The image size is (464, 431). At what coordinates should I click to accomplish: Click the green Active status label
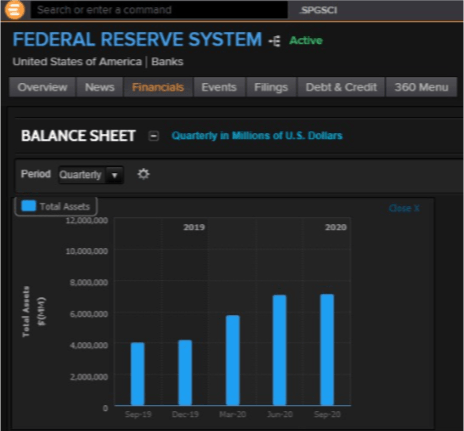[306, 41]
